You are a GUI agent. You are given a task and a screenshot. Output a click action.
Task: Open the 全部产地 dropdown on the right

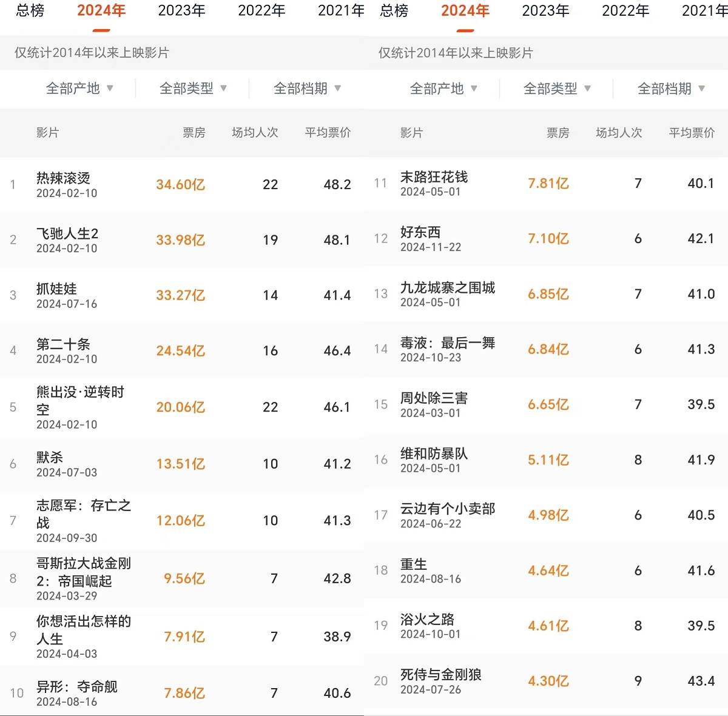coord(443,89)
